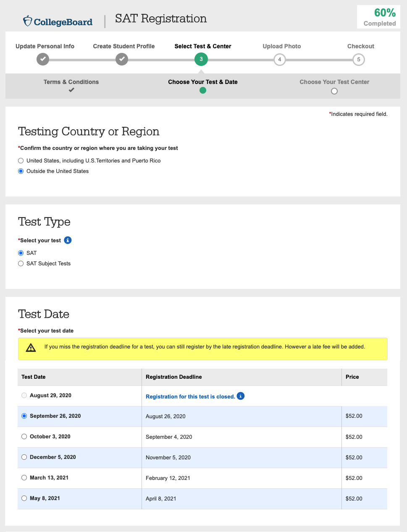Click Registration for this test is closed link
Image resolution: width=407 pixels, height=532 pixels.
[190, 397]
